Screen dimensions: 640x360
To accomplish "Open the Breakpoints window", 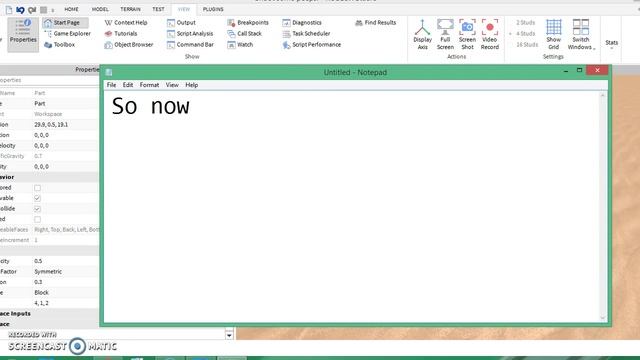I will [248, 22].
